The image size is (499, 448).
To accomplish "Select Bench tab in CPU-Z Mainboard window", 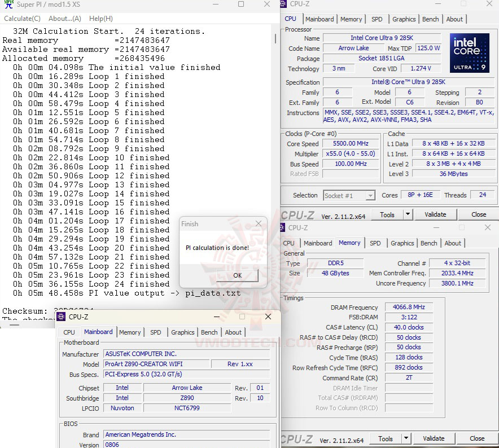I will 209,332.
